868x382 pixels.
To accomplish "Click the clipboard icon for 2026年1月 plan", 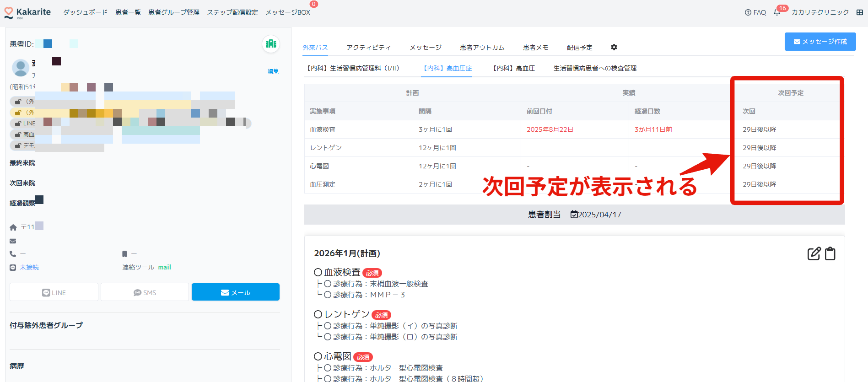I will (830, 253).
